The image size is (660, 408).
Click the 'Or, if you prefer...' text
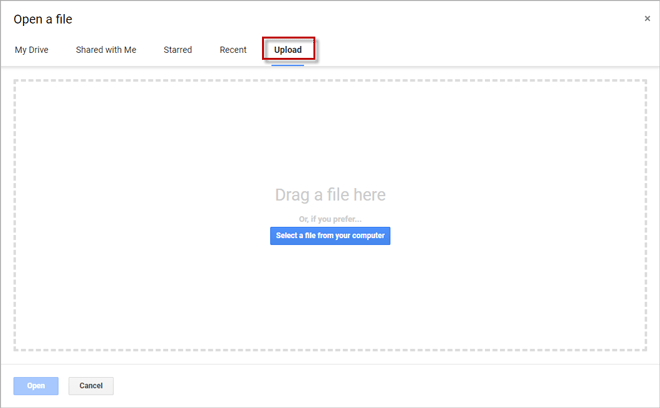coord(330,219)
